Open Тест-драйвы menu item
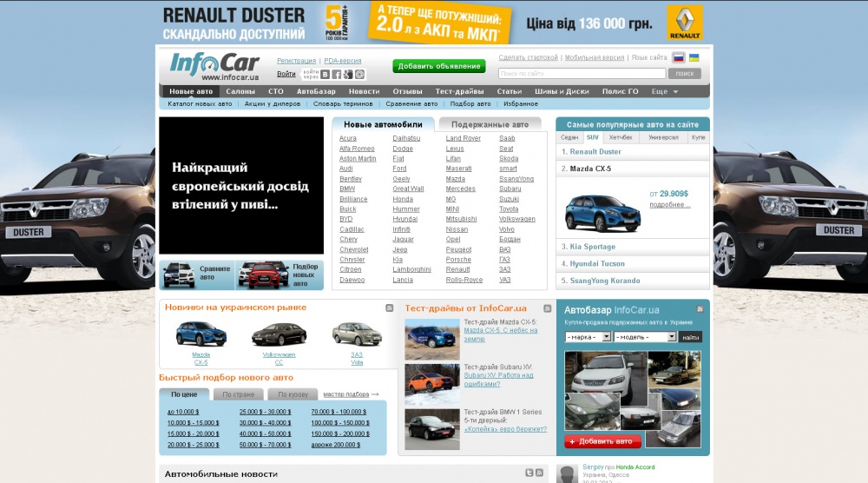This screenshot has height=483, width=868. pyautogui.click(x=459, y=91)
